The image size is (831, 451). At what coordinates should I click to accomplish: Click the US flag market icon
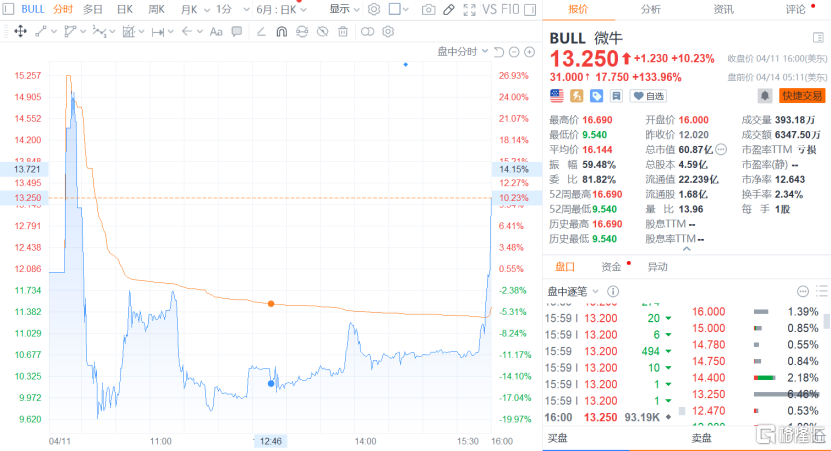point(556,96)
